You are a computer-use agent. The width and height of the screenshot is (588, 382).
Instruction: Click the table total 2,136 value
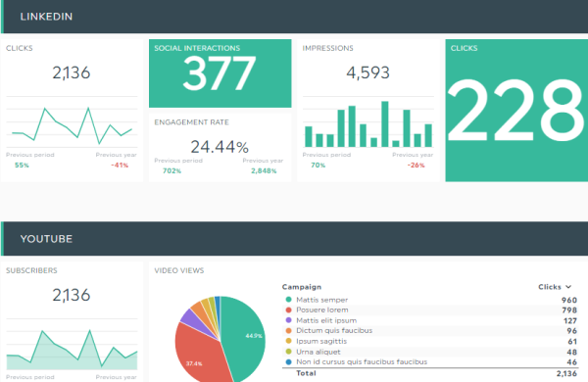pos(566,373)
